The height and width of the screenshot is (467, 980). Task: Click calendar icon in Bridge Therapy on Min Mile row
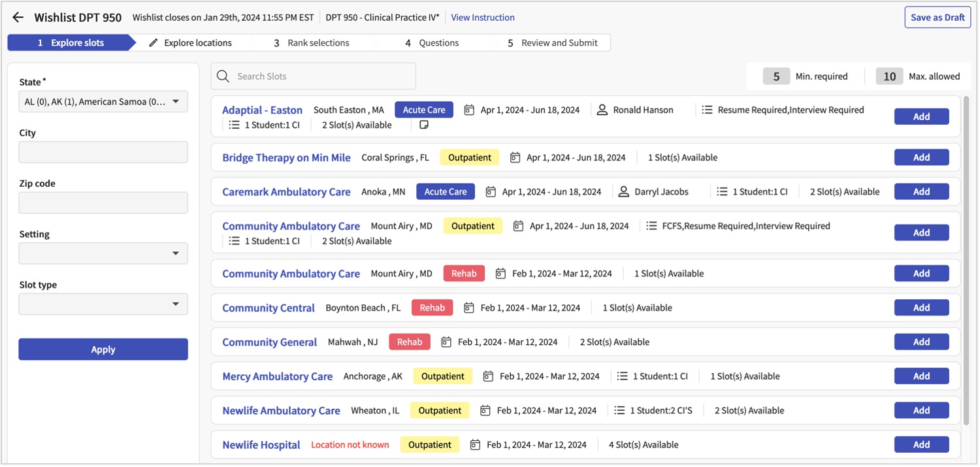(515, 157)
